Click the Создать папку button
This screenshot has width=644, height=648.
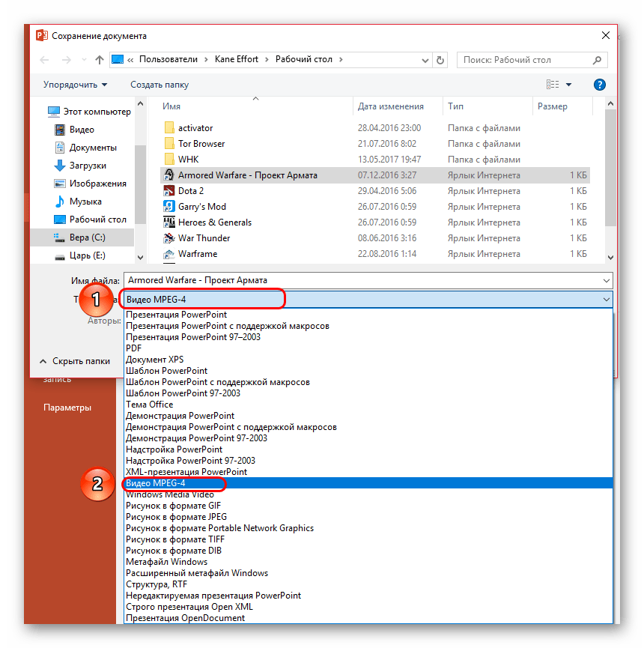162,84
